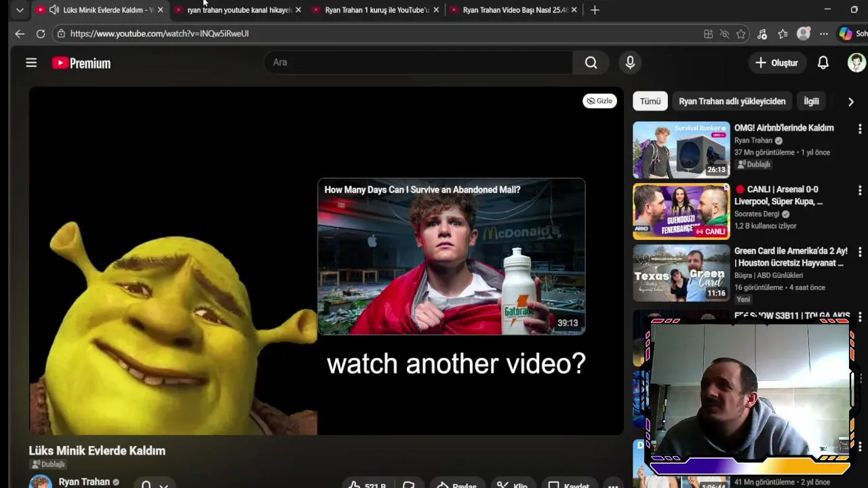Open 'Büşra | ABD Günlükleri' channel link
868x488 pixels.
tap(768, 276)
